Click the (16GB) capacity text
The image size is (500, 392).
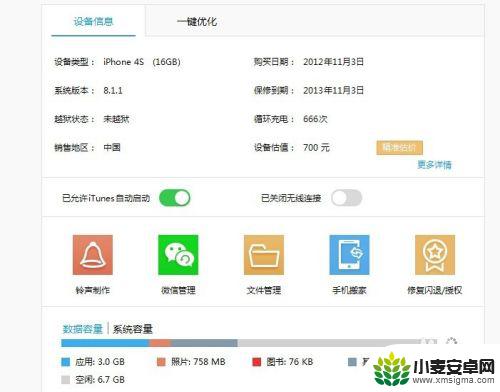pos(166,62)
